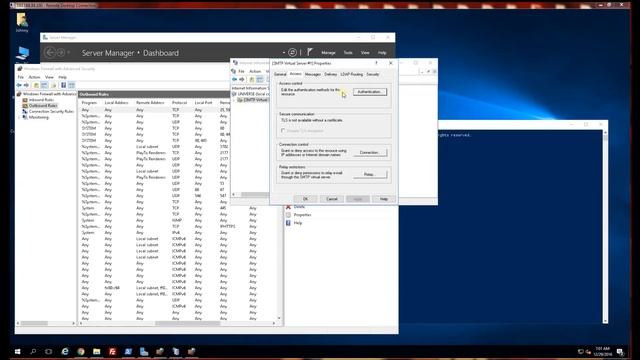Screen dimensions: 640x360
Task: Open File menu in Windows Firewall window
Action: coord(20,77)
